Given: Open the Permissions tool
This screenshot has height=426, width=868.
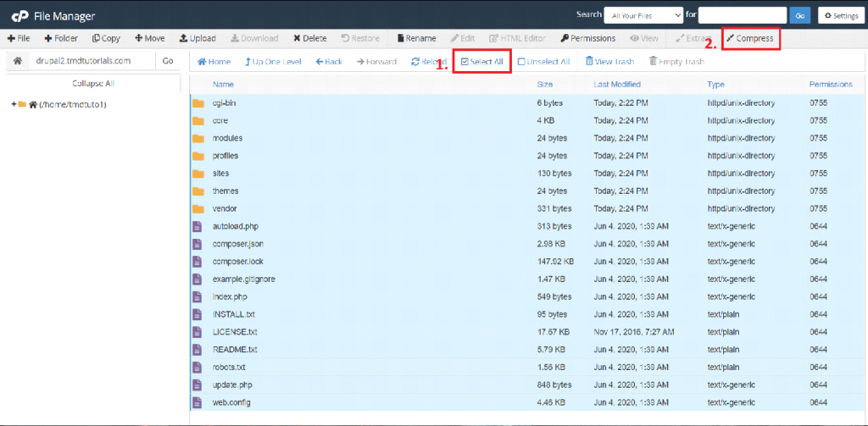Looking at the screenshot, I should click(565, 38).
